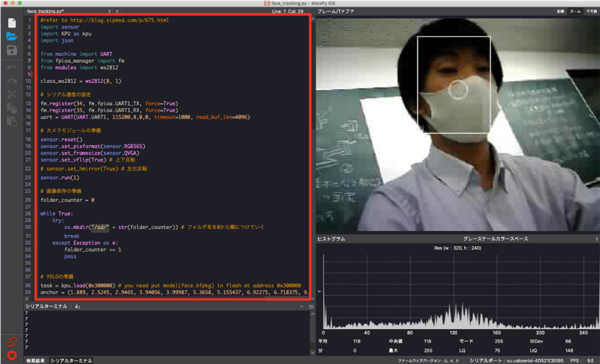Undo the last edit in the sidebar
This screenshot has width=600, height=364.
click(x=12, y=67)
